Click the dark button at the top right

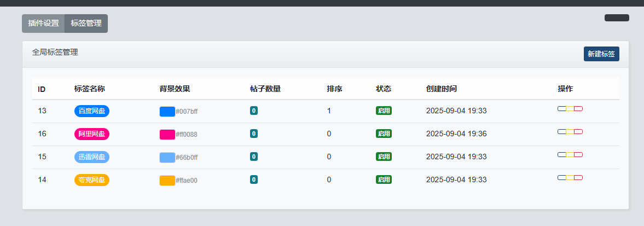(617, 18)
